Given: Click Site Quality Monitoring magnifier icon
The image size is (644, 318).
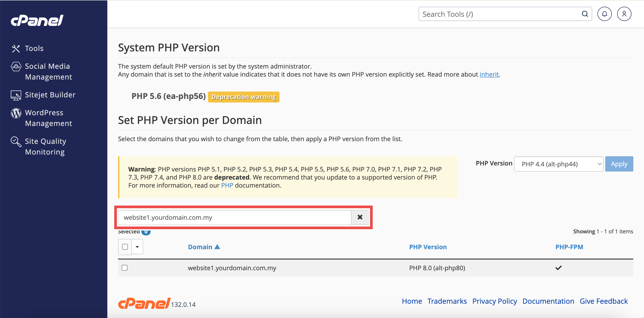Looking at the screenshot, I should click(16, 142).
